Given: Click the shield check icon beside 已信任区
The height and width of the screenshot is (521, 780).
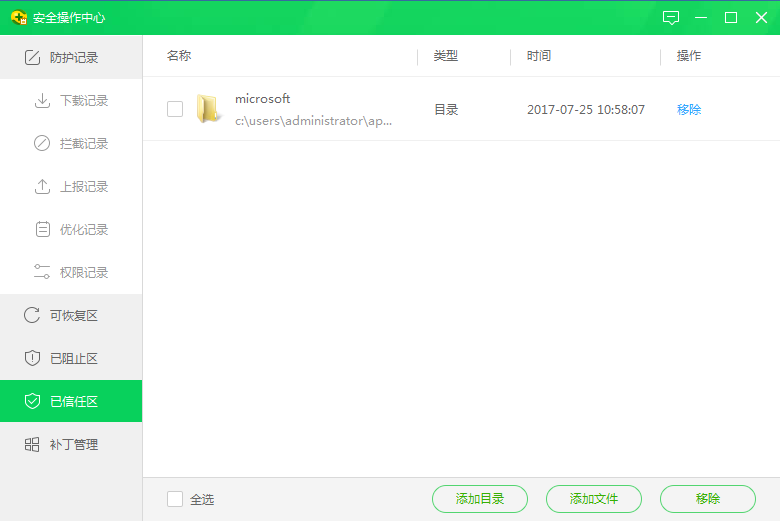Looking at the screenshot, I should click(x=32, y=401).
